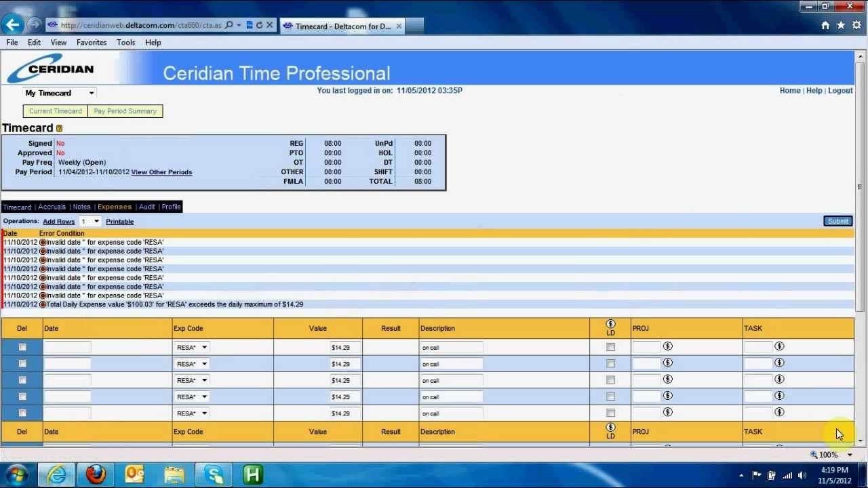Check the LD checkbox in second expense row
Image resolution: width=868 pixels, height=488 pixels.
[x=610, y=363]
